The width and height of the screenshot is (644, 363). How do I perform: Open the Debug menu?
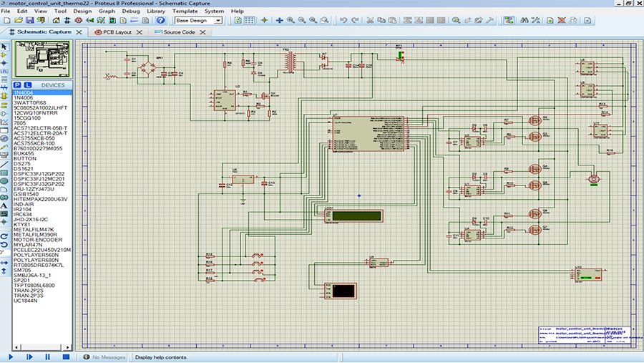(x=131, y=11)
